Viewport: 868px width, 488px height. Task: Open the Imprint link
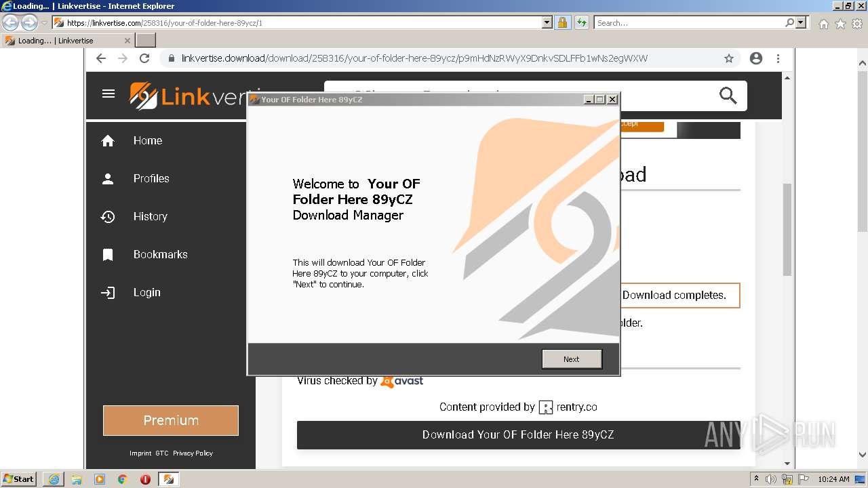point(140,453)
